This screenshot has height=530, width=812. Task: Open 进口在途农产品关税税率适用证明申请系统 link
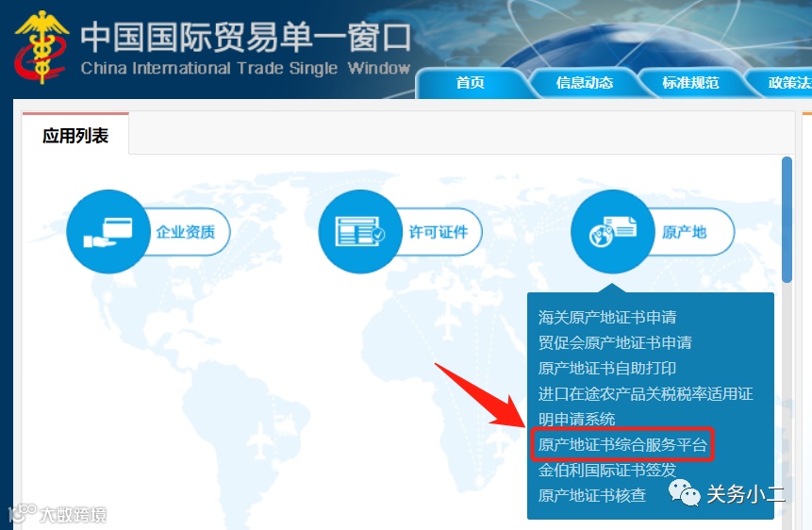click(x=645, y=406)
